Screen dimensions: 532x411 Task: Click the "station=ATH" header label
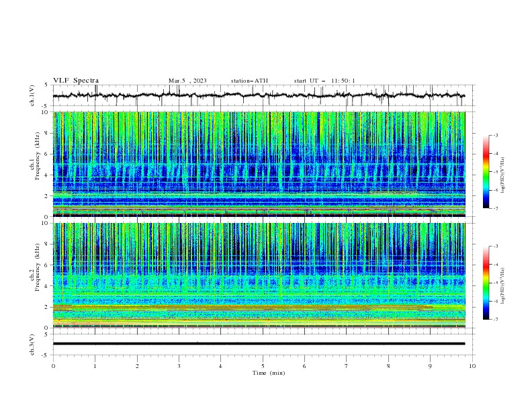tap(249, 81)
